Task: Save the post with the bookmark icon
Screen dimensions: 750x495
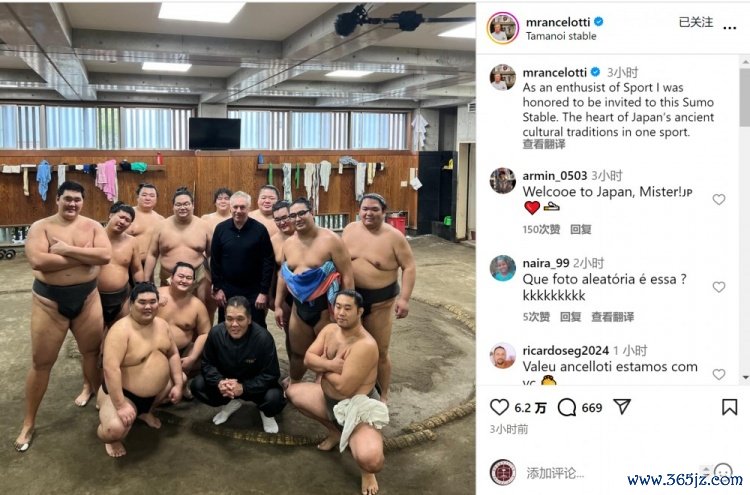Action: click(729, 407)
